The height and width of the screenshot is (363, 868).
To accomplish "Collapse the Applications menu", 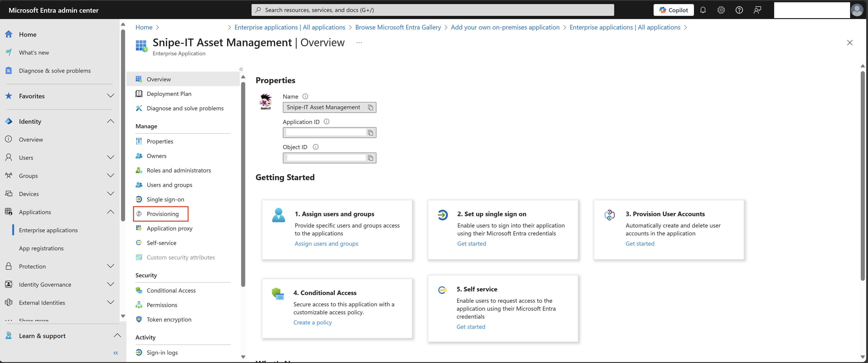I will click(110, 212).
